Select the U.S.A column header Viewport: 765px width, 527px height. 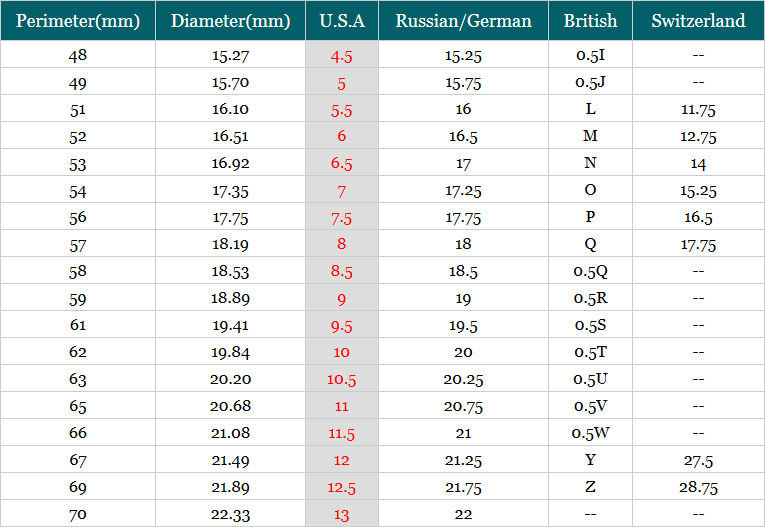(342, 21)
